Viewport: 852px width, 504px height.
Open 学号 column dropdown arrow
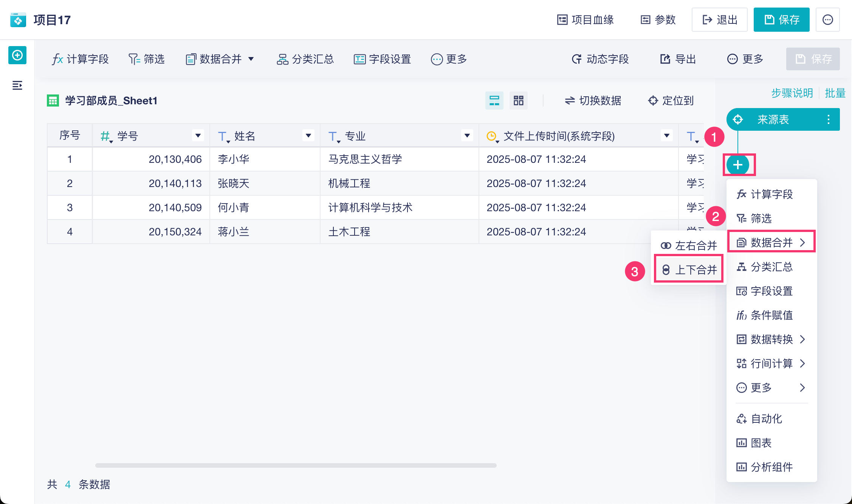click(198, 135)
